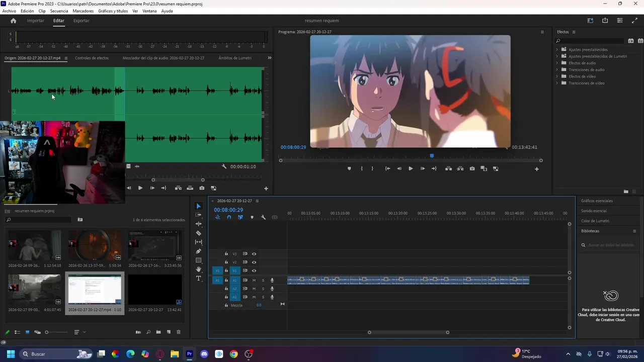Open Sonido esencial panel
The height and width of the screenshot is (362, 644).
(x=594, y=211)
